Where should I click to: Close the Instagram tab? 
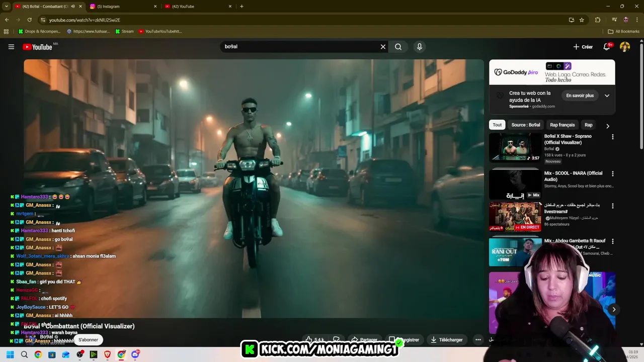(x=155, y=7)
